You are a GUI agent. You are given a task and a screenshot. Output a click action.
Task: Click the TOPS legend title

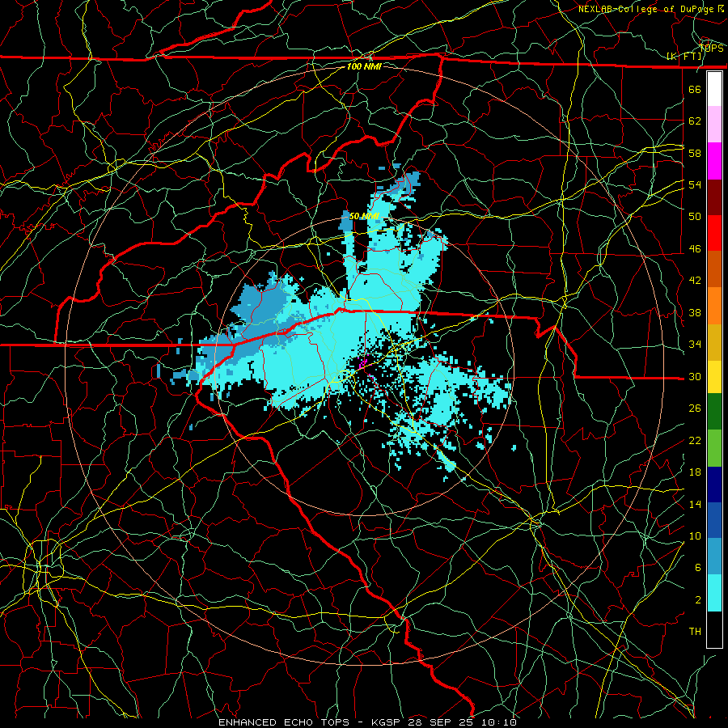[x=711, y=49]
